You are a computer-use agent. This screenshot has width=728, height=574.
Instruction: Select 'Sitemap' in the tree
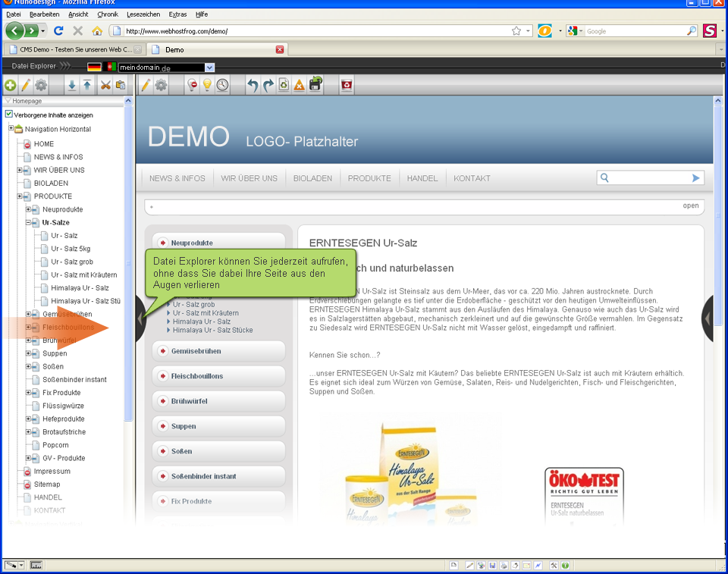[x=47, y=484]
